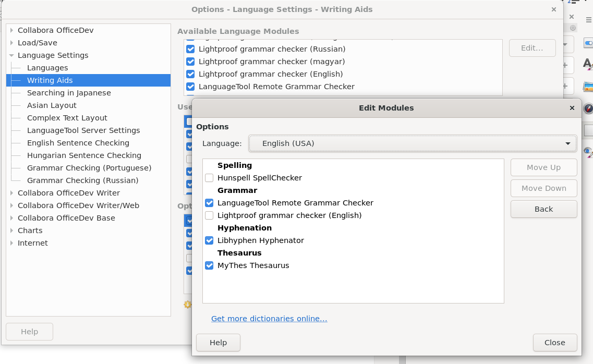
Task: Click the sidebar Properties toggle icon
Action: 588,43
